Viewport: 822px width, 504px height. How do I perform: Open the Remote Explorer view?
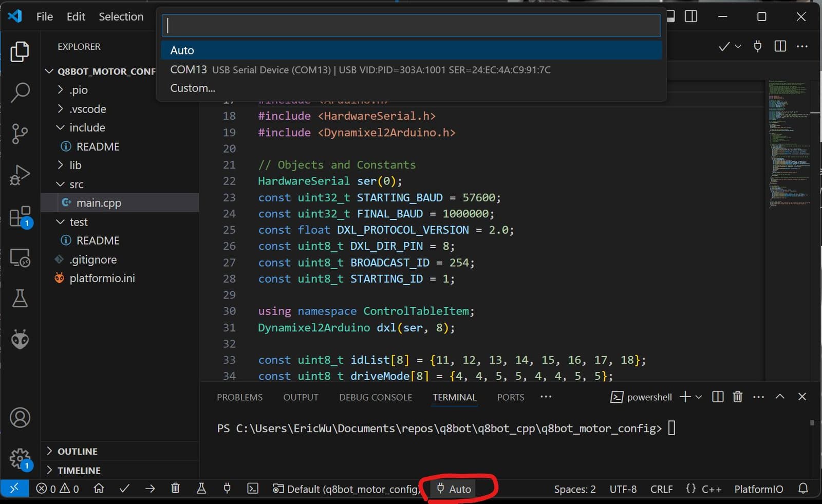click(x=20, y=257)
